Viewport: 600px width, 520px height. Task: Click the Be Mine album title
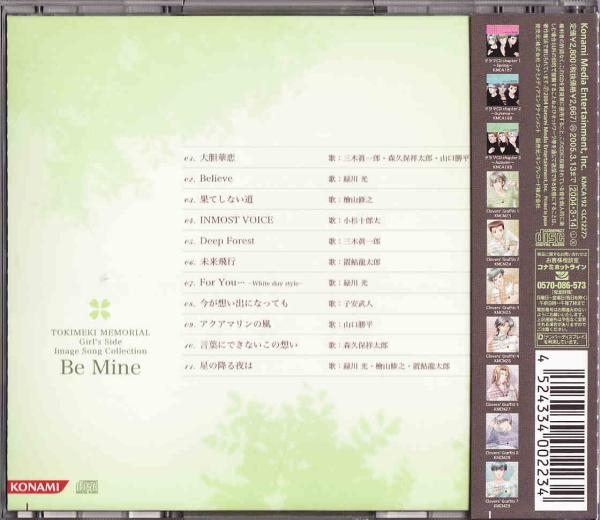point(97,367)
